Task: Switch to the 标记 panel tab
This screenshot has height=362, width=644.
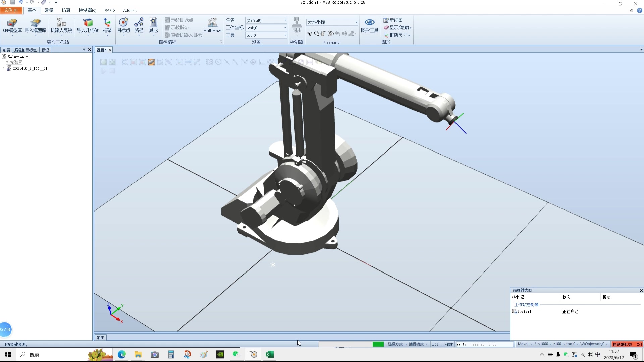Action: click(45, 50)
